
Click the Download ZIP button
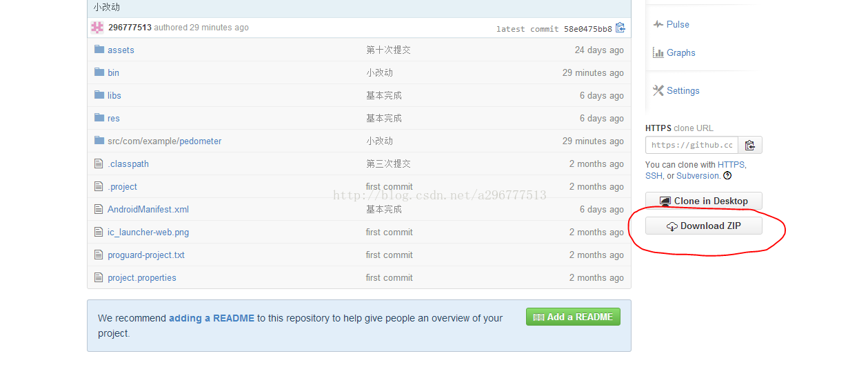[x=704, y=226]
